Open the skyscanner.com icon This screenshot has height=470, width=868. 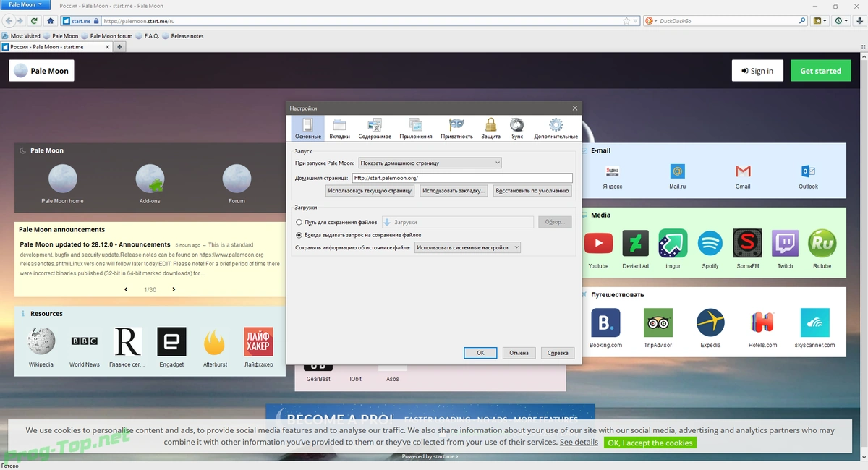tap(814, 323)
